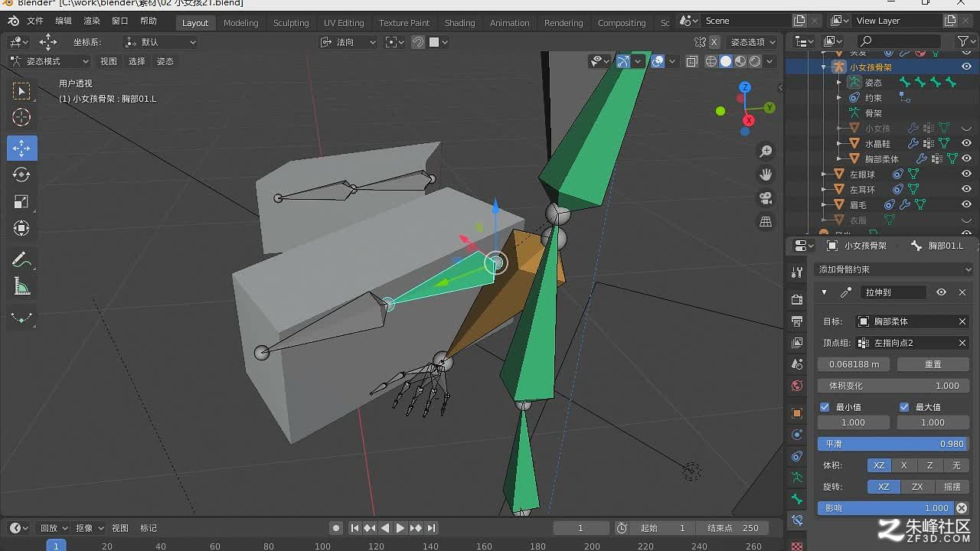
Task: Choose the Rotate tool in toolbar
Action: pos(21,174)
